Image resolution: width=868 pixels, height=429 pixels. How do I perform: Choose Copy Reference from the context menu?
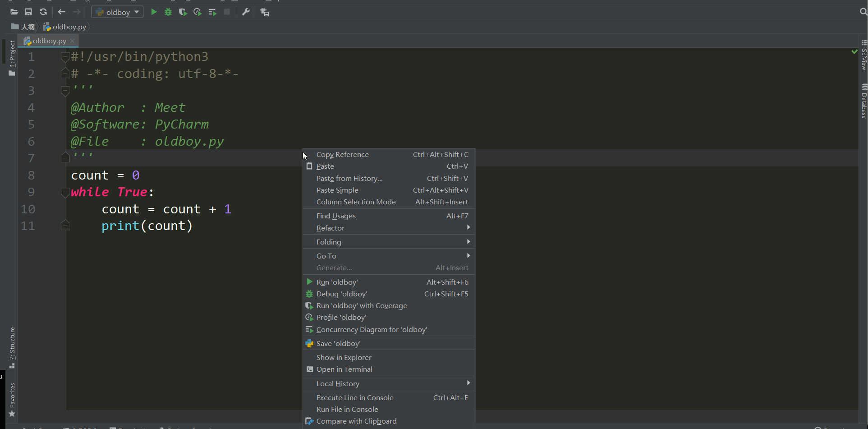pyautogui.click(x=389, y=155)
